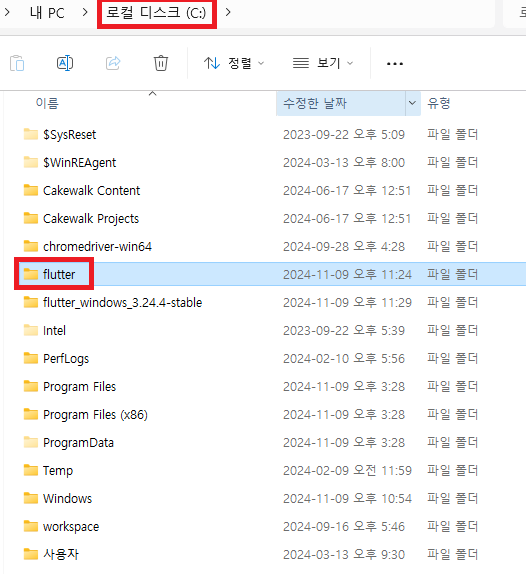Select the $SysReset folder icon
The height and width of the screenshot is (574, 527).
(x=31, y=134)
